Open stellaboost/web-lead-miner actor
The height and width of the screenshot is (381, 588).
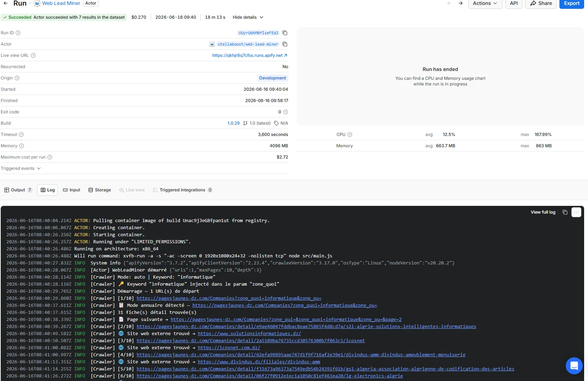tap(248, 44)
